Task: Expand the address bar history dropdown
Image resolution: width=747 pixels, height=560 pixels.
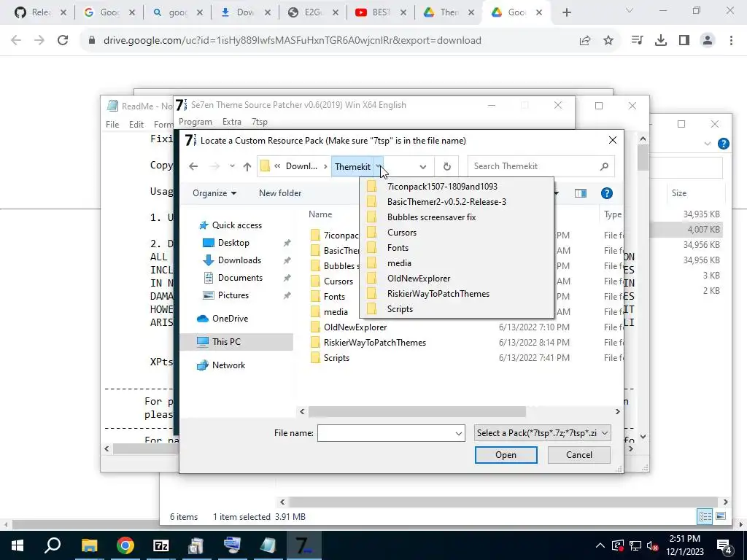Action: tap(422, 167)
